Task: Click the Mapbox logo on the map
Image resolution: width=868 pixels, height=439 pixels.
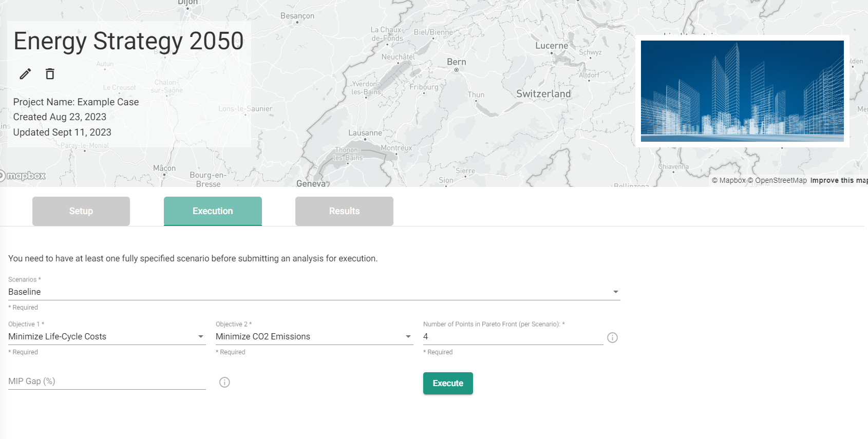Action: (x=24, y=176)
